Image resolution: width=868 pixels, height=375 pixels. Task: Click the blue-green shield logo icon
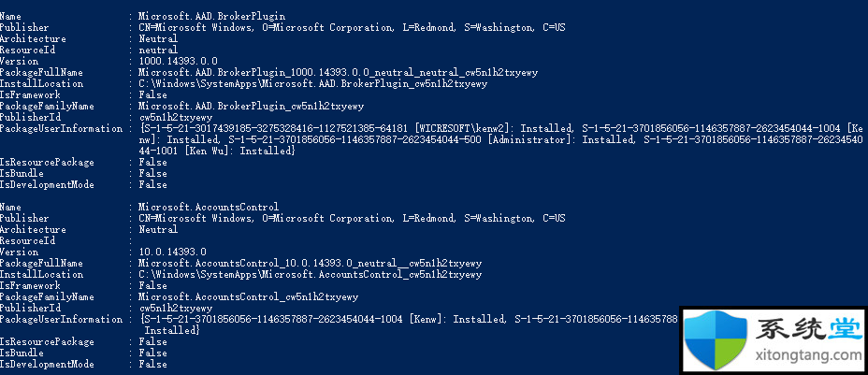click(716, 339)
